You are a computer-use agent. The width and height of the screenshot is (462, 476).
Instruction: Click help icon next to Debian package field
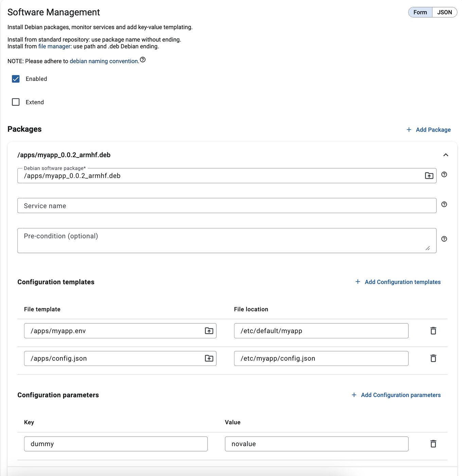[444, 174]
